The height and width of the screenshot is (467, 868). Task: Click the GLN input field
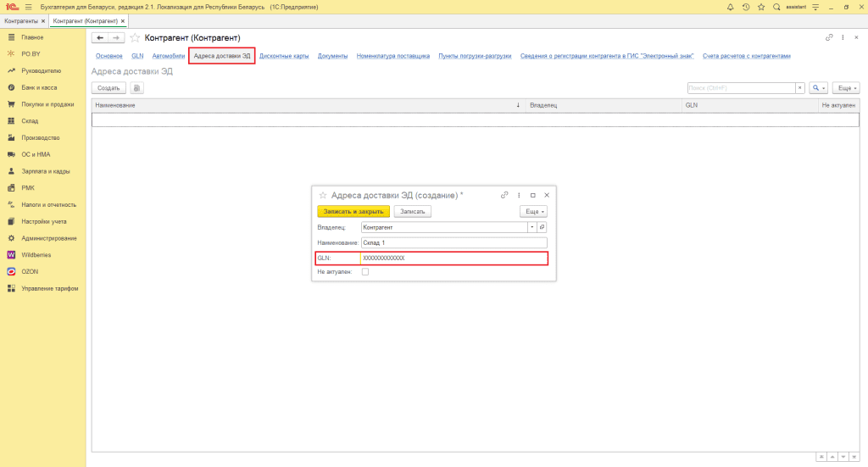pos(453,258)
